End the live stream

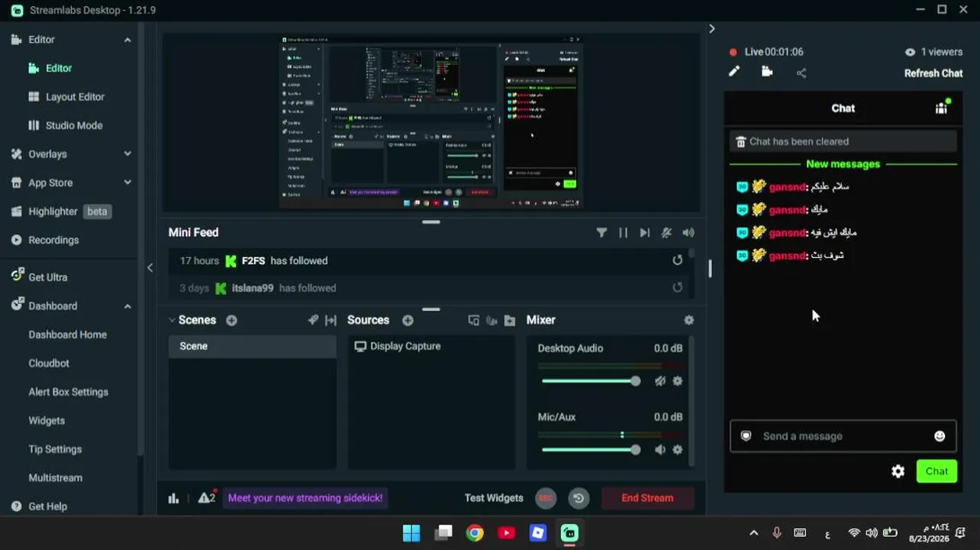click(647, 498)
